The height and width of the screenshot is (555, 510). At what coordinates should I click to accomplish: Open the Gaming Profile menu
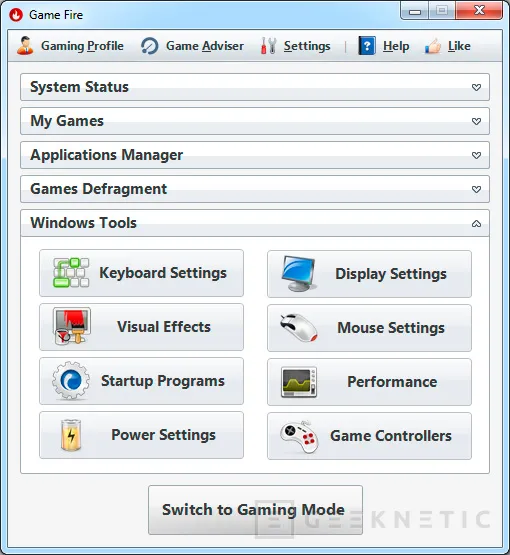coord(70,46)
